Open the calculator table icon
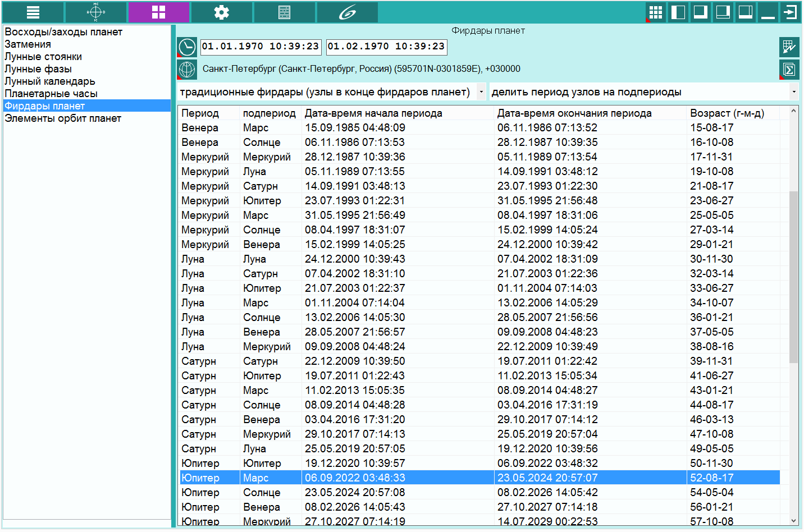 284,12
